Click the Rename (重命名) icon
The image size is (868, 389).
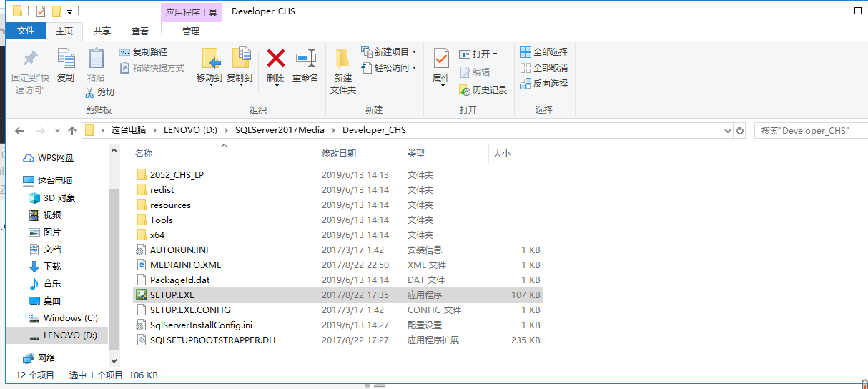click(x=305, y=58)
